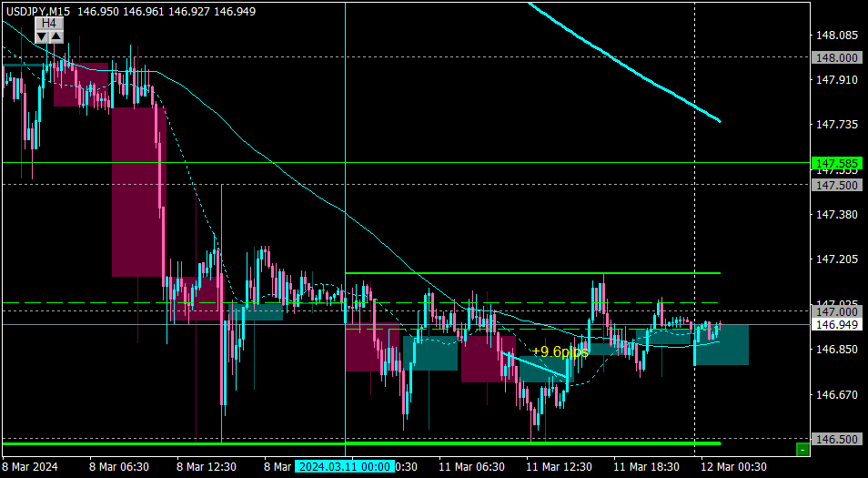Click the 2024.03.11 00:00 date marker

[345, 467]
